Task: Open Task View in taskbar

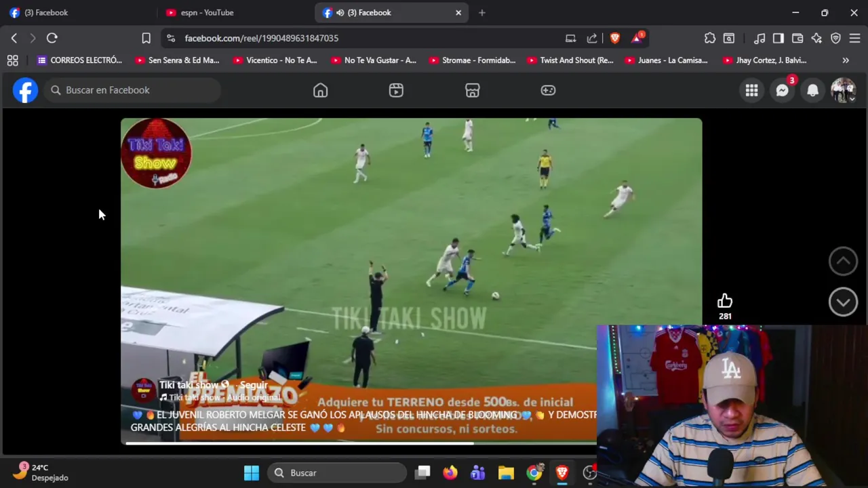Action: pos(423,473)
